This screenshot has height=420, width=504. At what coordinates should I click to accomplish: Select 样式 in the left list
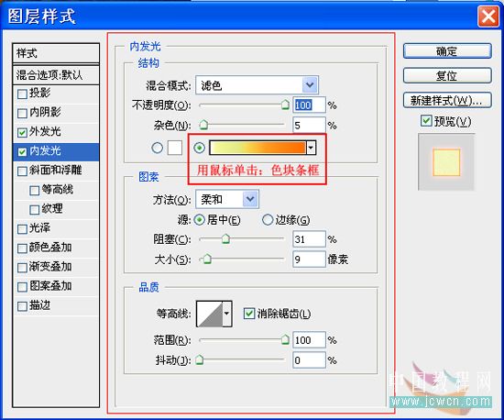(x=56, y=53)
